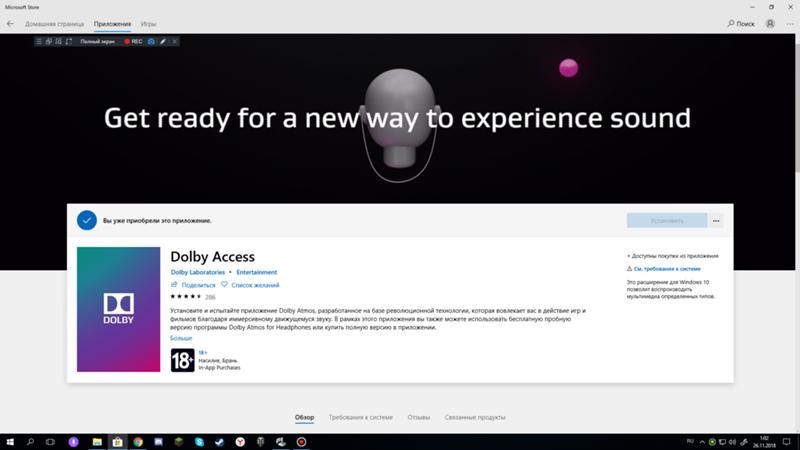Switch the RU input language indicator
The width and height of the screenshot is (800, 450).
[690, 441]
